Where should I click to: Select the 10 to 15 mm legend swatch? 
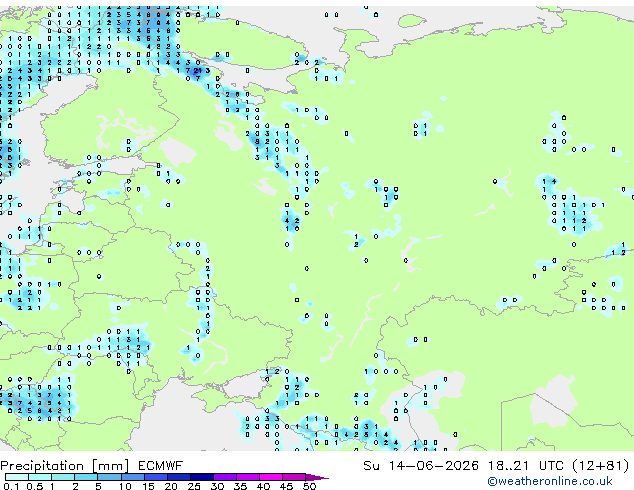click(132, 477)
